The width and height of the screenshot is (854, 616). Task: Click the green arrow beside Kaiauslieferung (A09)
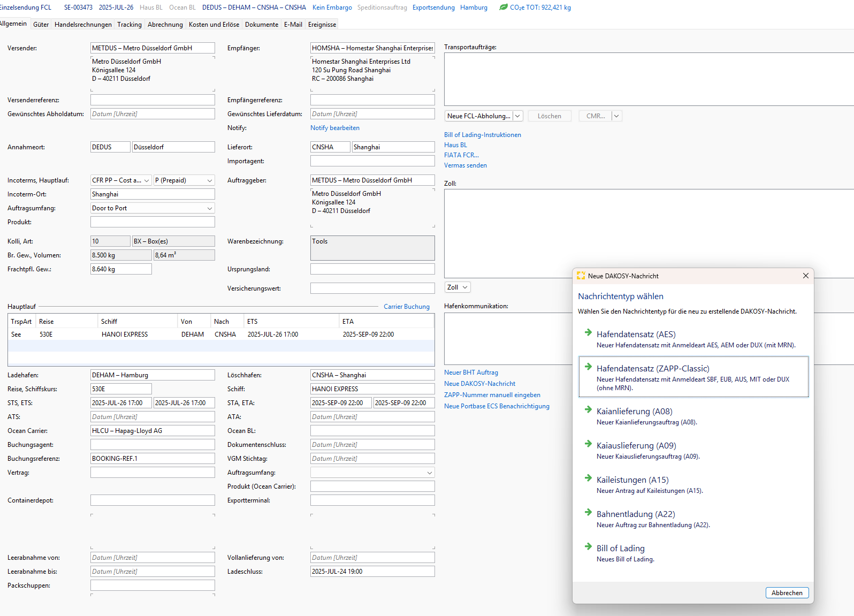(x=588, y=444)
